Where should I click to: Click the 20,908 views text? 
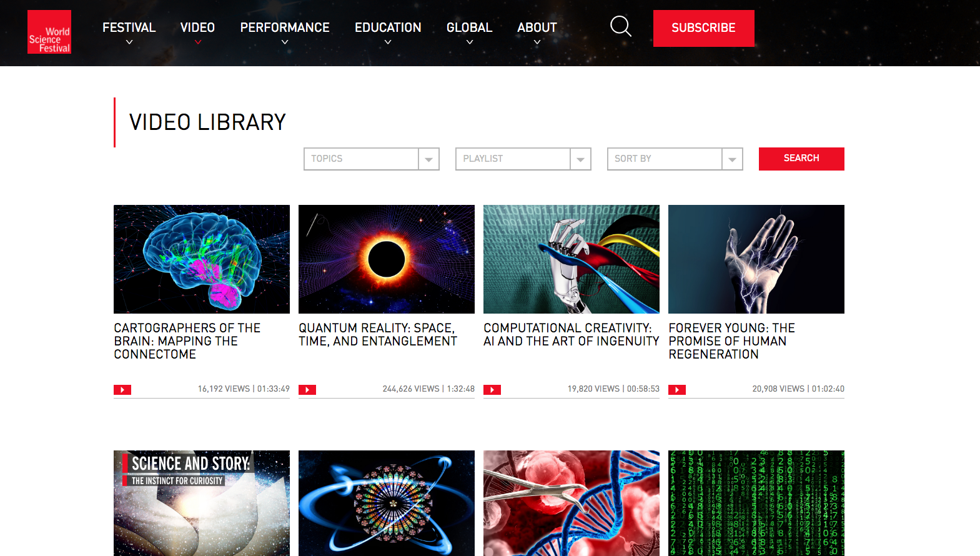coord(778,389)
